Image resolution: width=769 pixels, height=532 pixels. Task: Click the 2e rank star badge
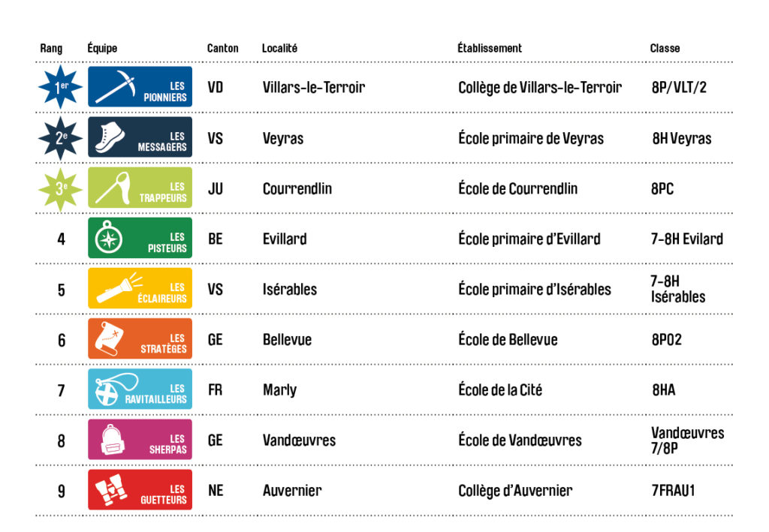61,138
